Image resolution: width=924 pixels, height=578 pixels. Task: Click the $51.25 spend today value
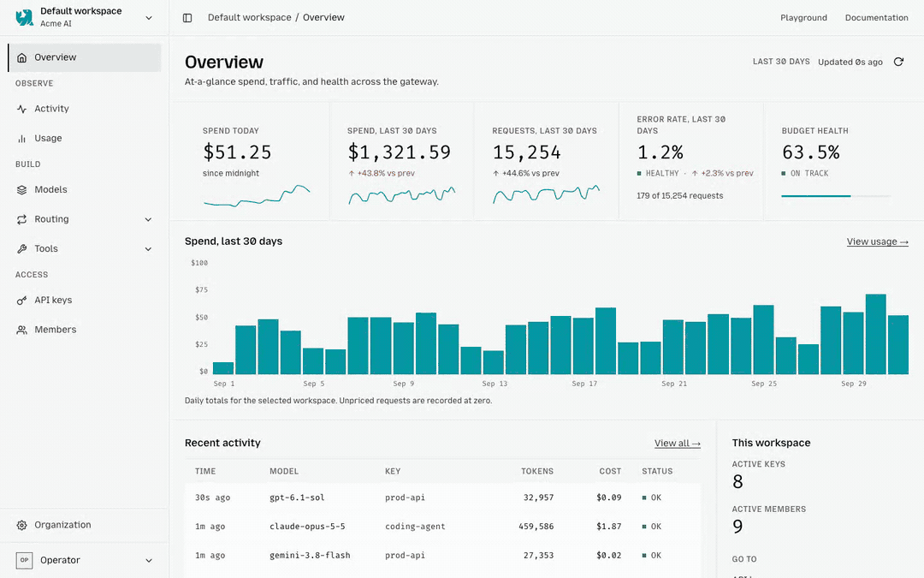[x=237, y=152]
